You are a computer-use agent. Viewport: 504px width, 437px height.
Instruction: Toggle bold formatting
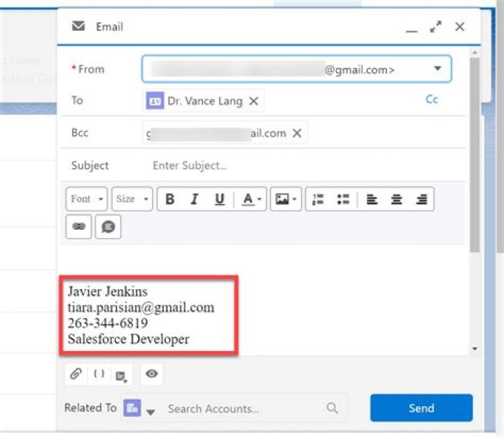169,199
